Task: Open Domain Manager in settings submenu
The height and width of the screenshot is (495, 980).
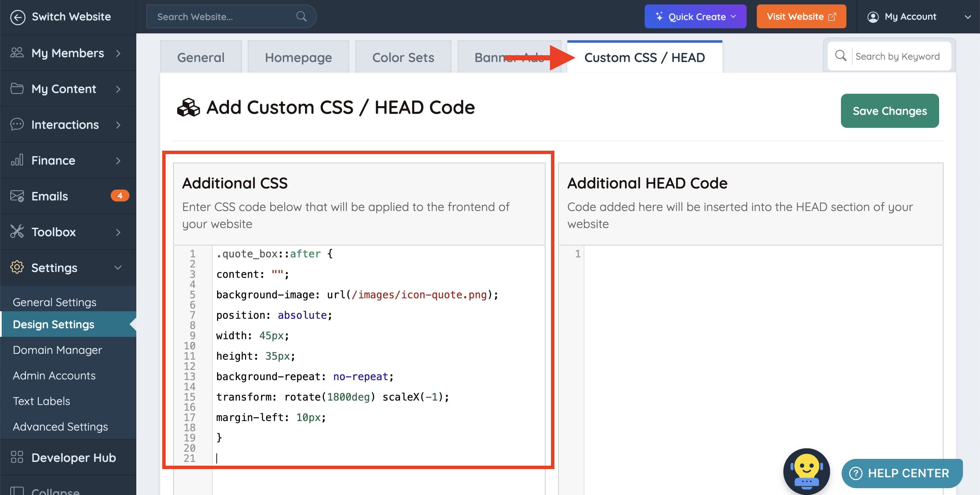Action: pyautogui.click(x=58, y=350)
